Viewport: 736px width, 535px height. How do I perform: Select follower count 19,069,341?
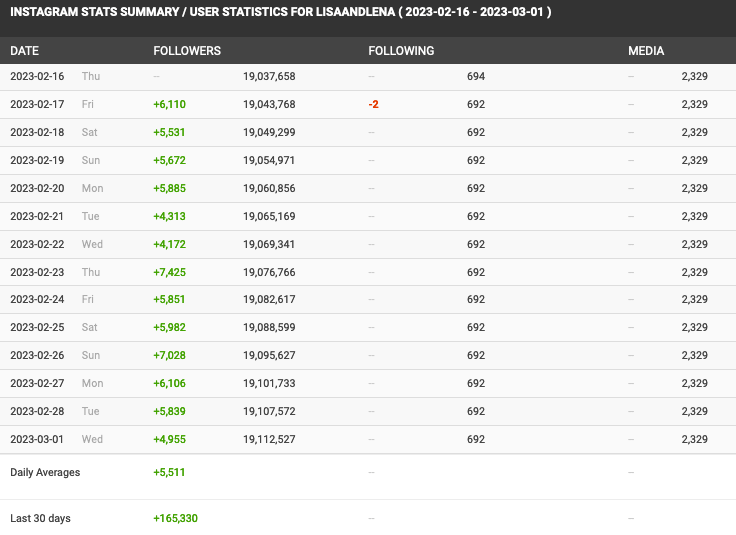pyautogui.click(x=269, y=244)
